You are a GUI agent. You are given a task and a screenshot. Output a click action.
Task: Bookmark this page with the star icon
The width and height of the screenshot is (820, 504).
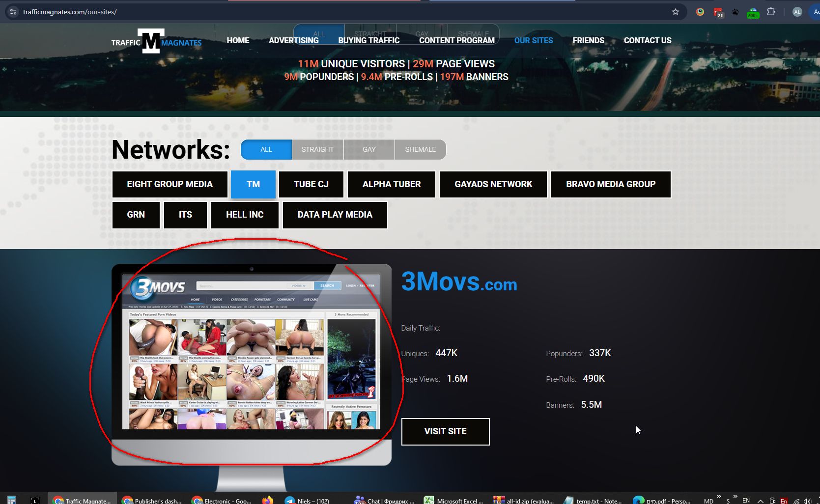[x=676, y=12]
